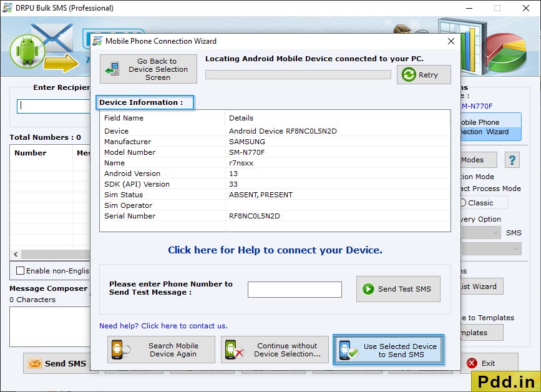This screenshot has width=541, height=392.
Task: Open Need help contact us link
Action: 163,326
